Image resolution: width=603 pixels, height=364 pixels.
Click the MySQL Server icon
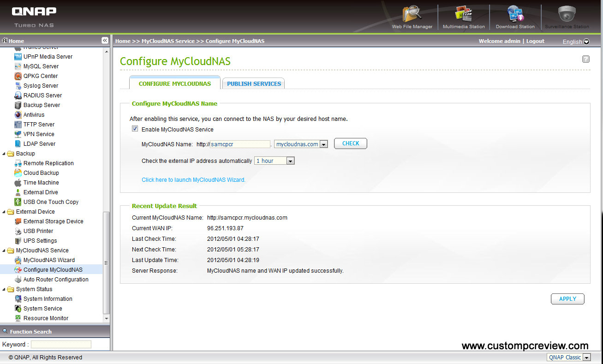(x=18, y=66)
